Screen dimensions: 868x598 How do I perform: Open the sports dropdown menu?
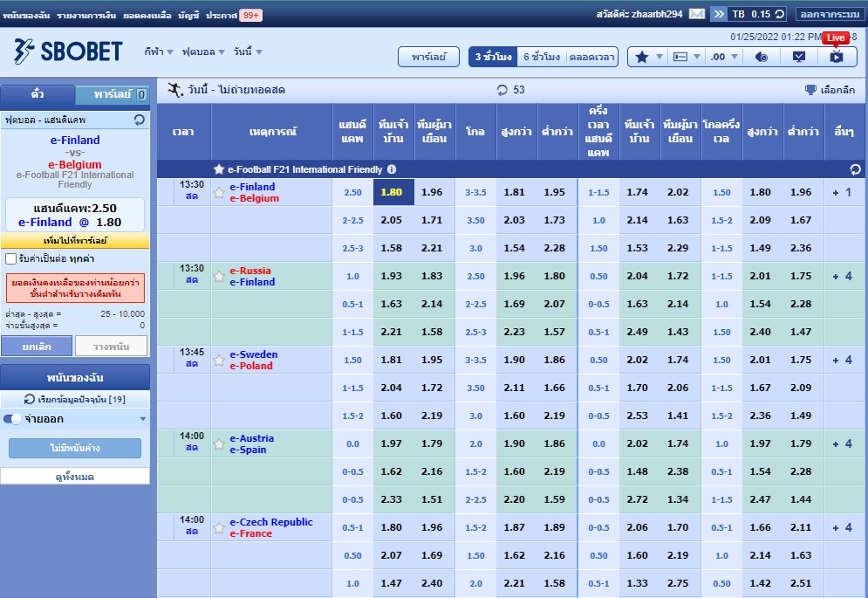158,52
